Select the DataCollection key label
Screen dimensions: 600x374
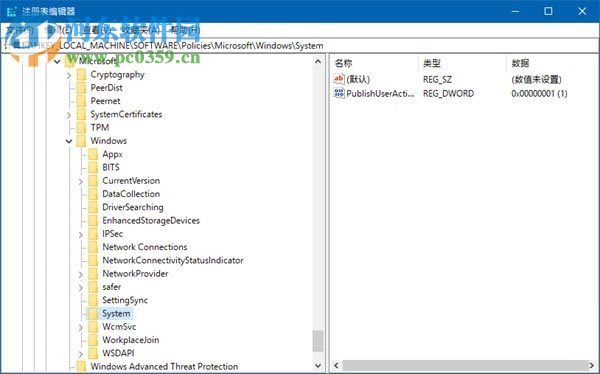pyautogui.click(x=131, y=194)
